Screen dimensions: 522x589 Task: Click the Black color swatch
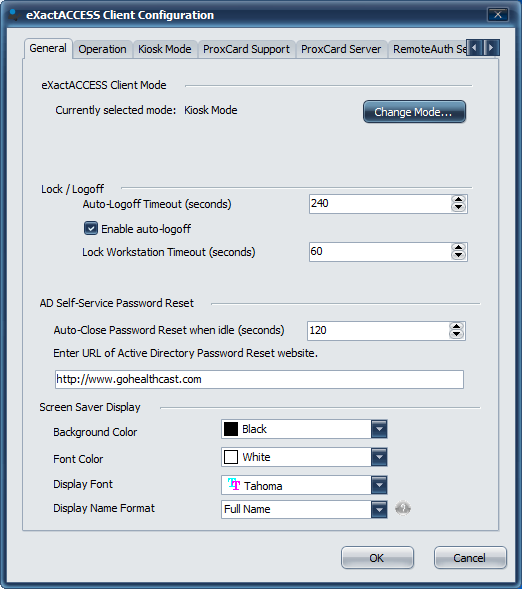231,429
